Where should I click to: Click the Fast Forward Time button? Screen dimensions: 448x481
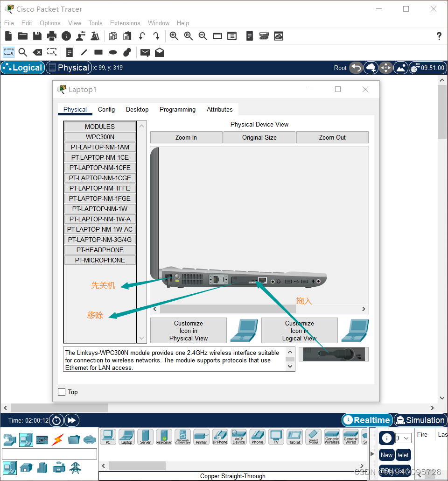tap(72, 420)
